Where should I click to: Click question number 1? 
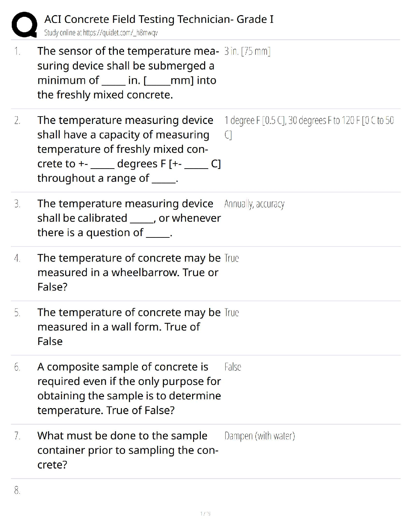coord(17,51)
